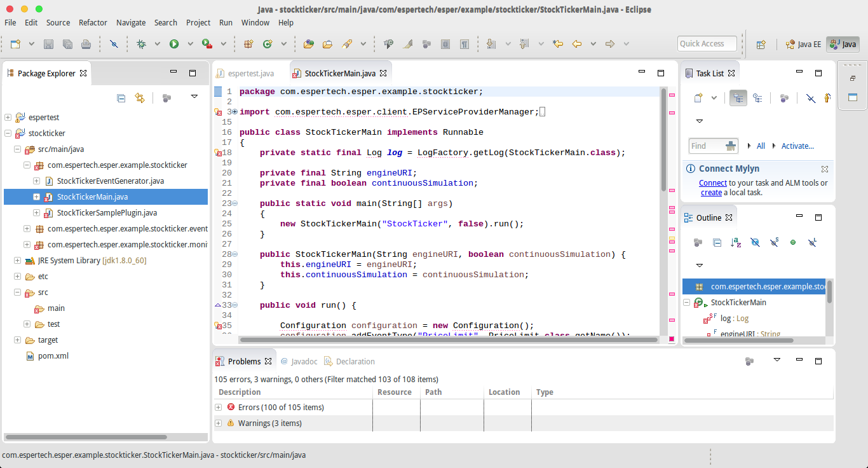
Task: Run the StockTickerMain application
Action: (175, 43)
